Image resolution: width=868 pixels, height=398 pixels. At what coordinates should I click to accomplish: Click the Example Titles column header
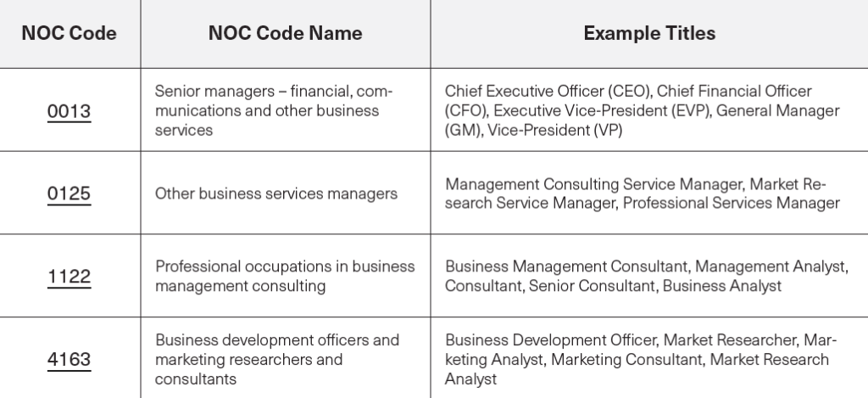(x=649, y=34)
